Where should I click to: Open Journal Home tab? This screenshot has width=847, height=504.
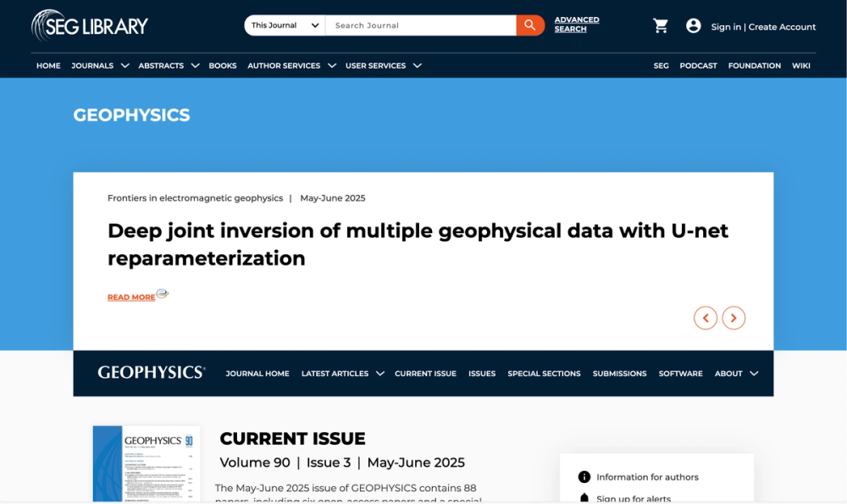257,374
